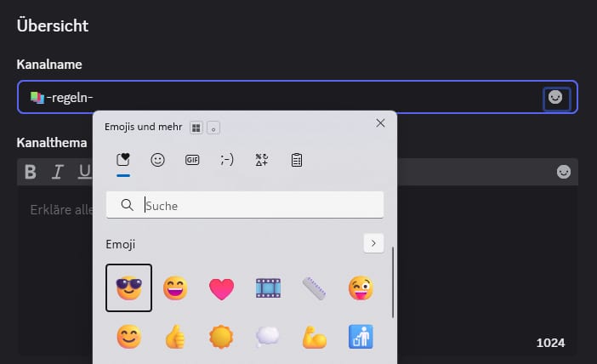This screenshot has height=364, width=597.
Task: Insert the winking tongue face emoji
Action: coord(361,287)
